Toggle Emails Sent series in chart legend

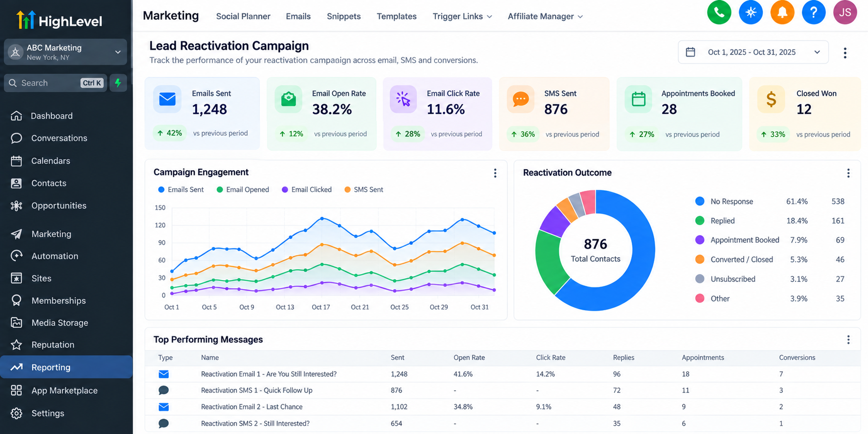(181, 189)
